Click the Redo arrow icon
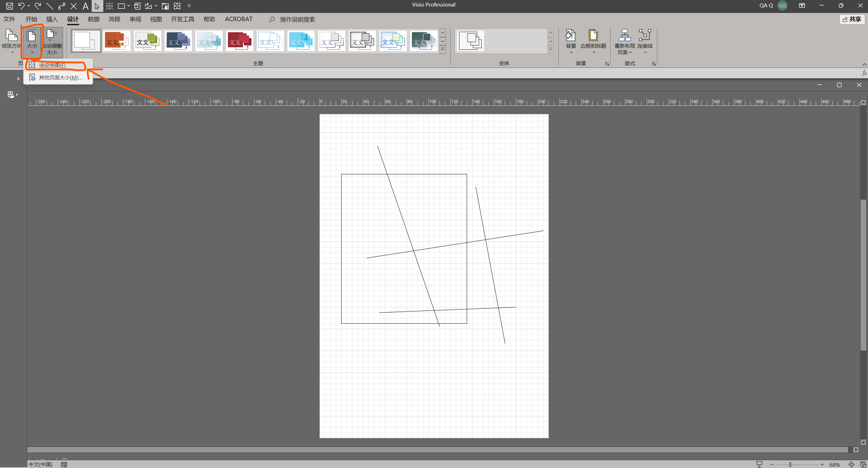 [x=38, y=6]
